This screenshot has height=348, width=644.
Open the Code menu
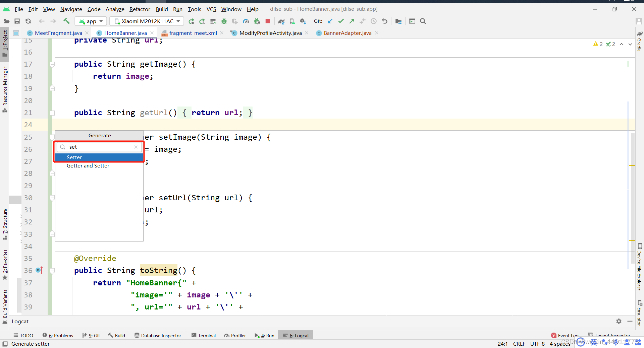(94, 9)
